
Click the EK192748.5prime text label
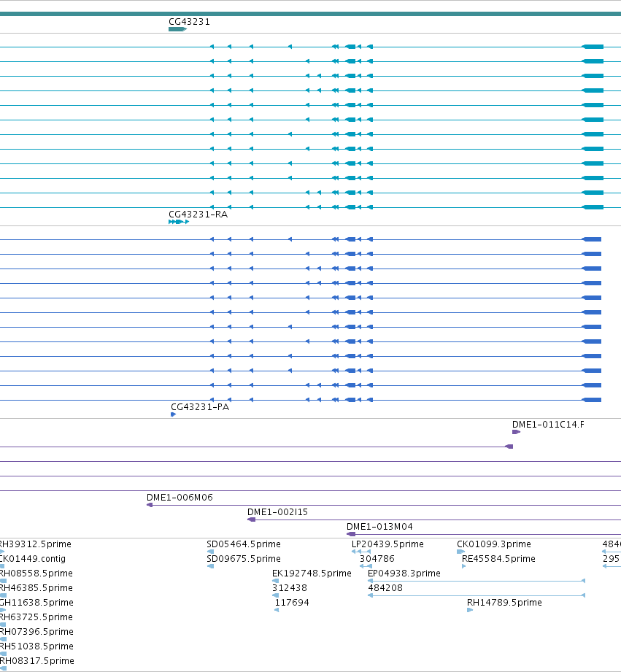click(x=312, y=573)
